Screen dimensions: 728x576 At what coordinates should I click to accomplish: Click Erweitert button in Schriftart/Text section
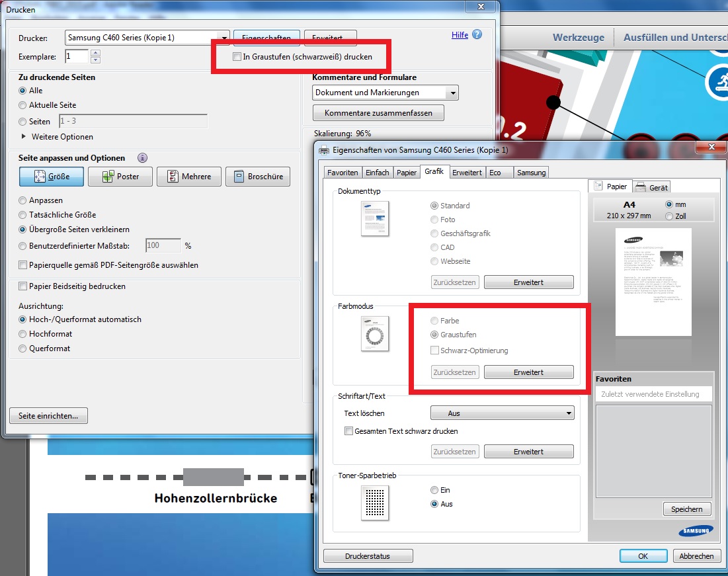click(x=528, y=452)
